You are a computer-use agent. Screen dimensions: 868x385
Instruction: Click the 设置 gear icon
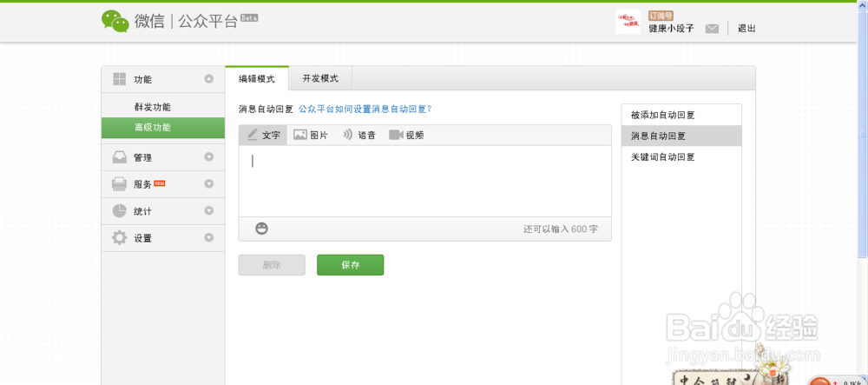tap(120, 237)
